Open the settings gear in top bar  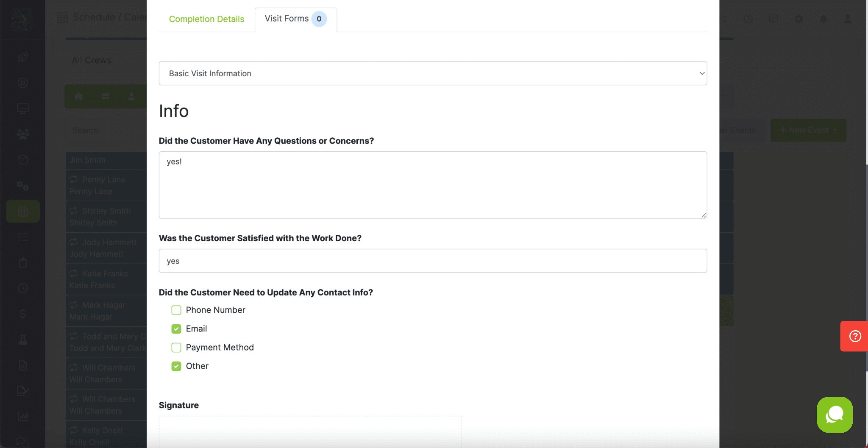(x=798, y=19)
